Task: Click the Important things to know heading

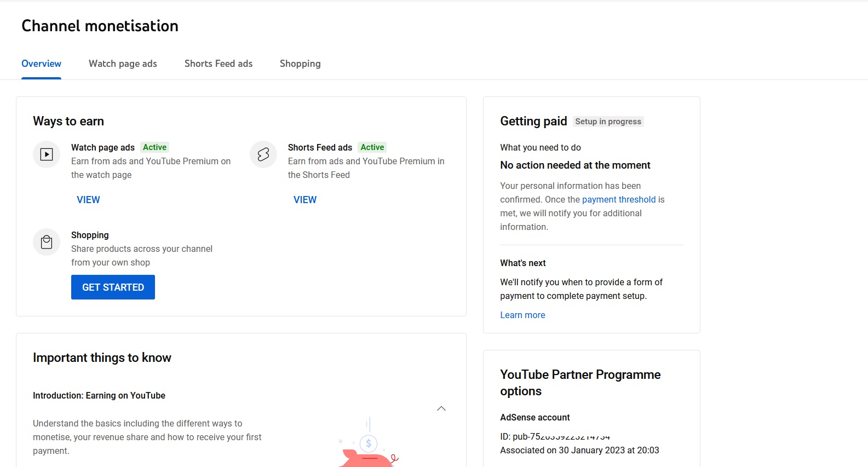Action: coord(102,358)
